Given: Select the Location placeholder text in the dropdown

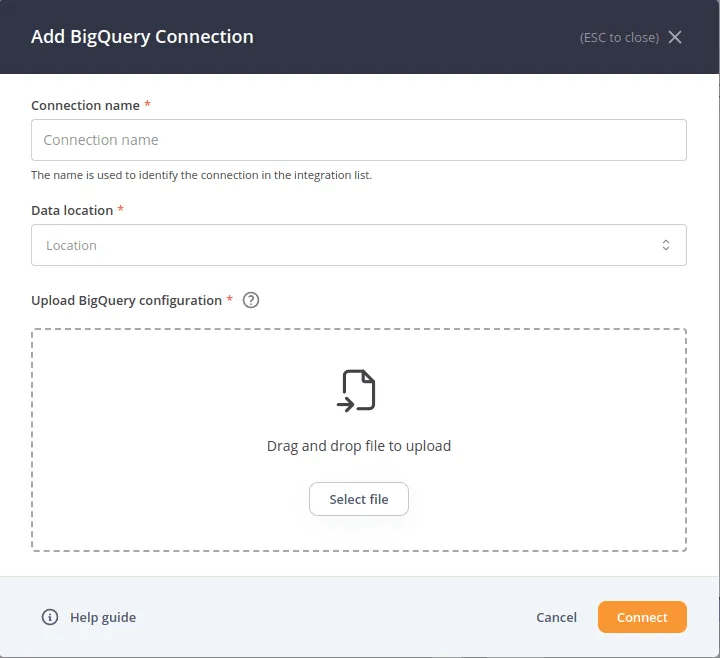Looking at the screenshot, I should (x=71, y=245).
